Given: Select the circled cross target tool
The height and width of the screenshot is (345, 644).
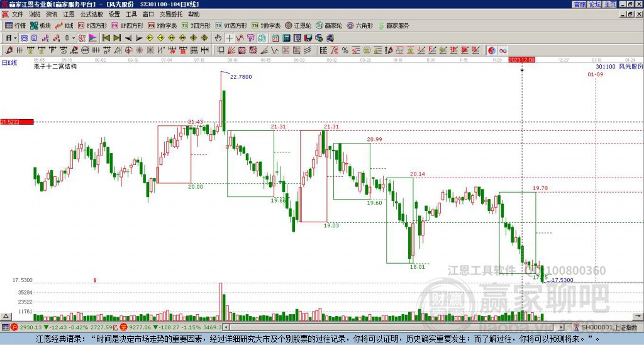Looking at the screenshot, I should point(128,50).
